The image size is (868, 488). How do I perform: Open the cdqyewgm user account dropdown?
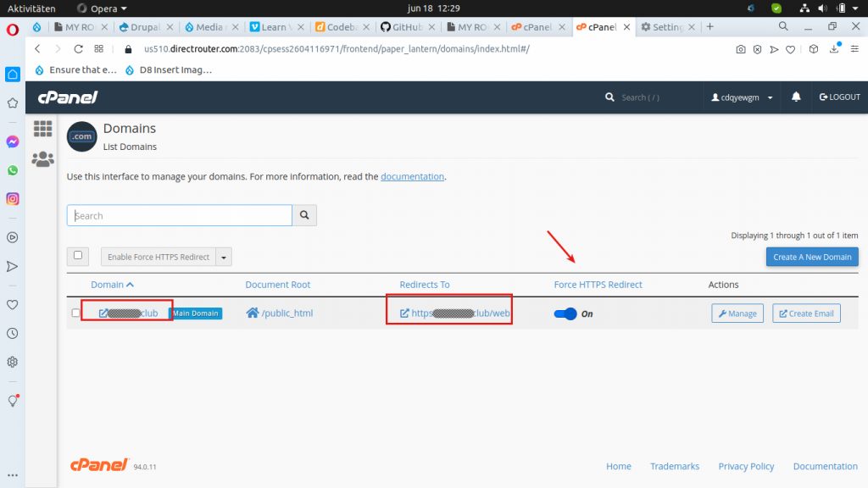click(x=743, y=97)
